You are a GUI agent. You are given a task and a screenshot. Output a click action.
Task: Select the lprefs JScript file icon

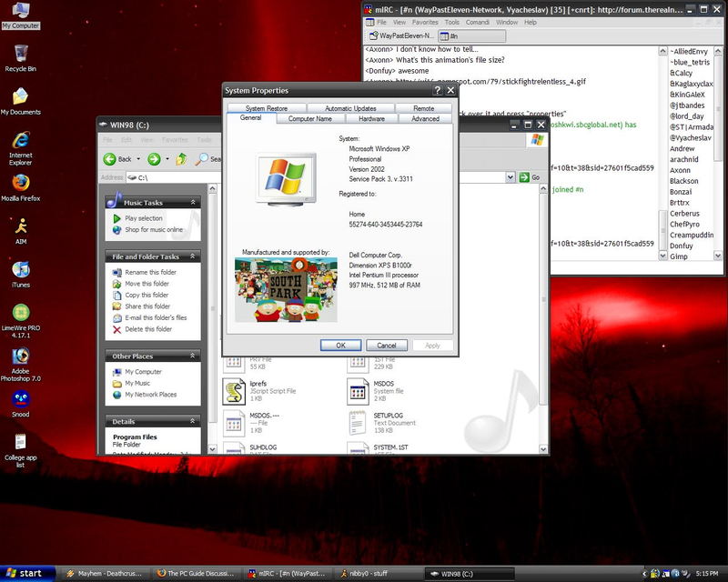click(234, 391)
